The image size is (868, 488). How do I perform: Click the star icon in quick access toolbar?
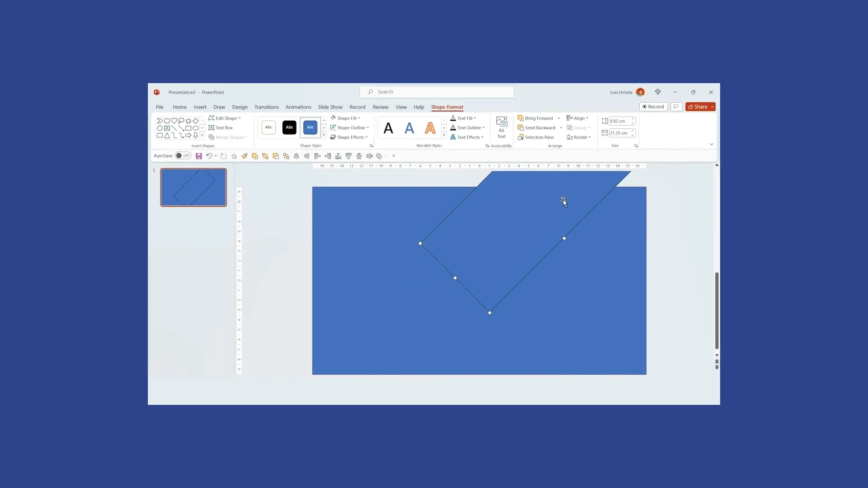coord(234,156)
